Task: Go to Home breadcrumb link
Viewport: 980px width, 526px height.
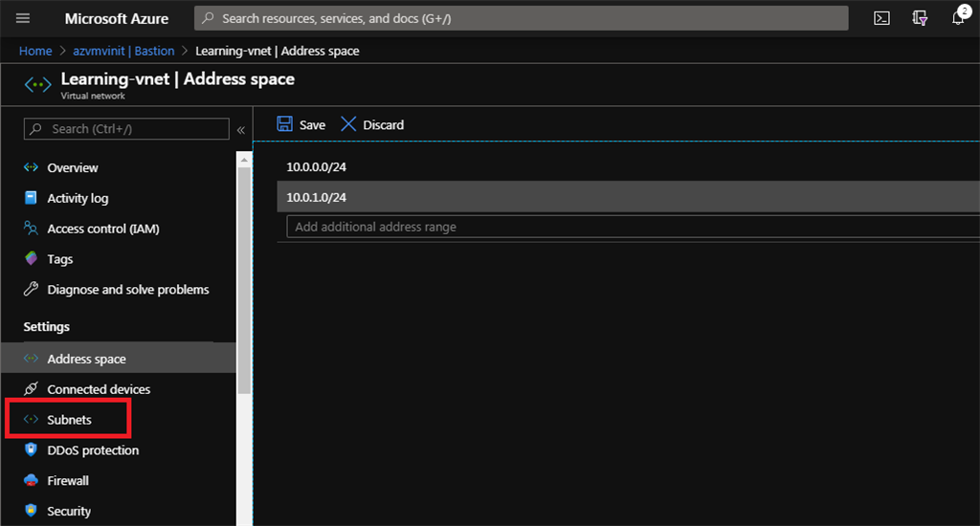Action: 35,52
